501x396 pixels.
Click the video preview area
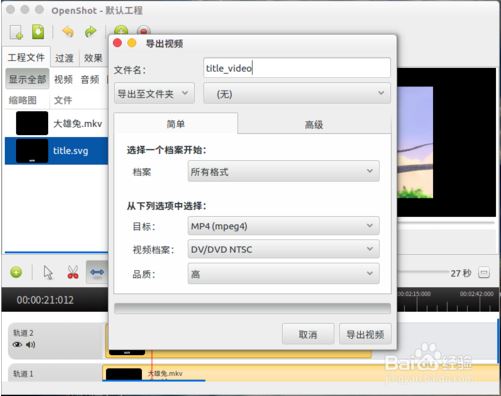click(x=447, y=142)
